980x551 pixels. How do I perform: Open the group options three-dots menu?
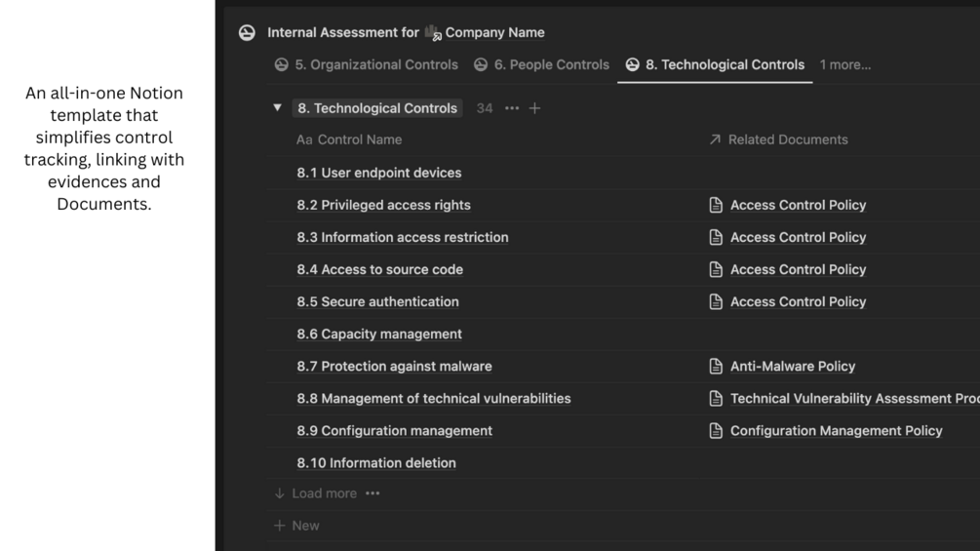[x=512, y=108]
